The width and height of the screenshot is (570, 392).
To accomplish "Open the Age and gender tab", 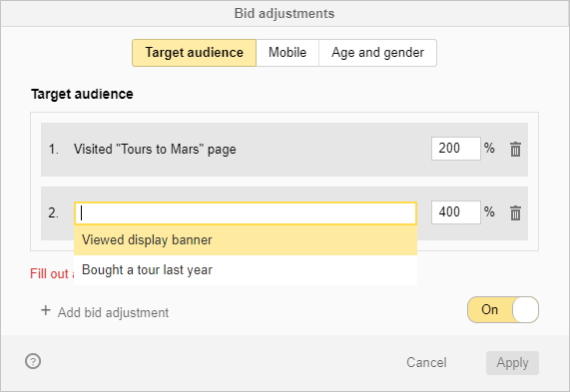I will coord(377,53).
